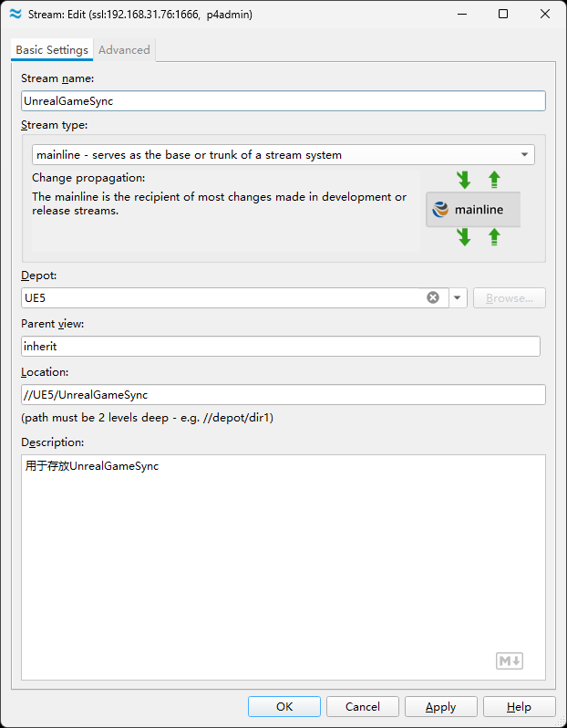Click into the Parent view field
567x728 pixels.
point(281,347)
